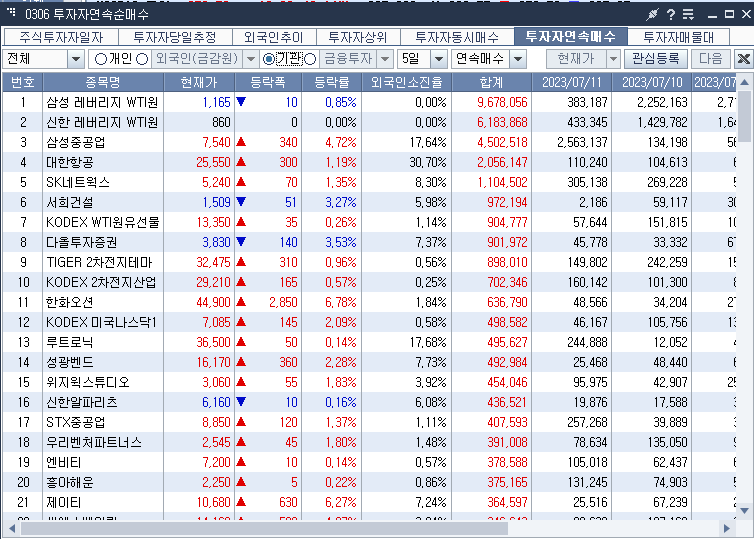Expand the 전체 market dropdown
This screenshot has width=754, height=539.
[x=75, y=60]
